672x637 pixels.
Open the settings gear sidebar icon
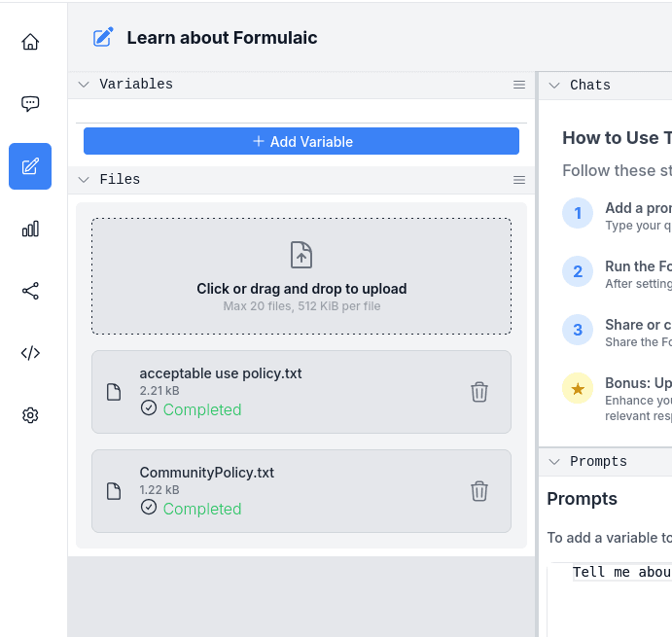[x=30, y=415]
